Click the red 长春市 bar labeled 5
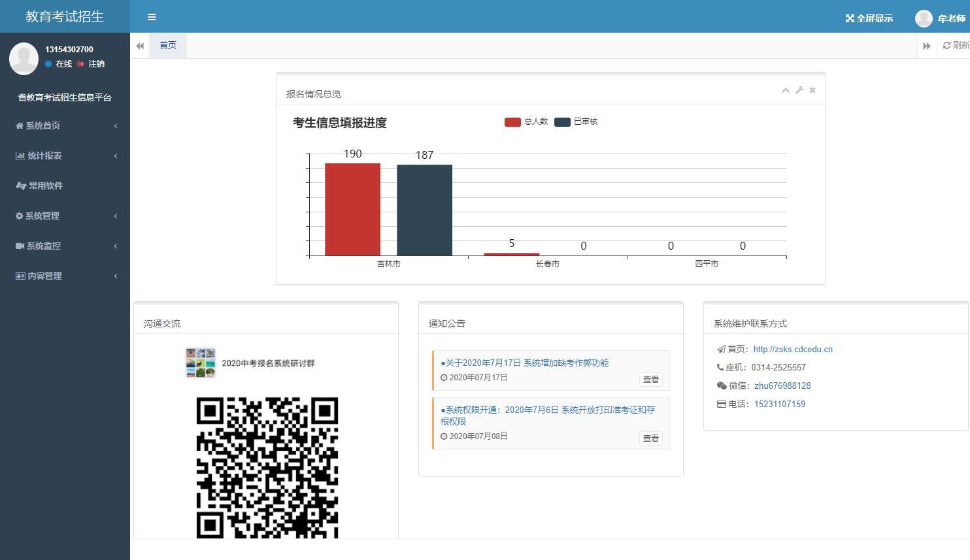Screen dimensions: 970x560 pyautogui.click(x=512, y=254)
